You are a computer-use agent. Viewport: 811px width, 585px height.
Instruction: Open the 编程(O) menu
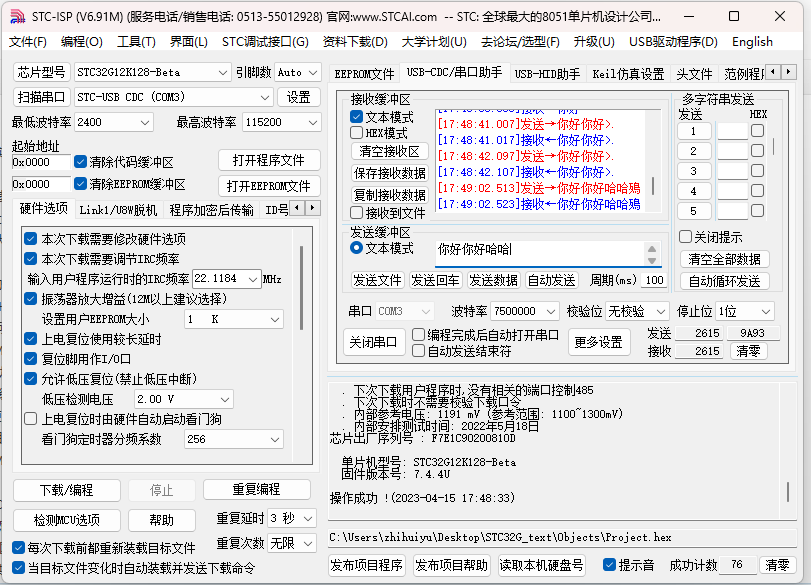[x=82, y=42]
